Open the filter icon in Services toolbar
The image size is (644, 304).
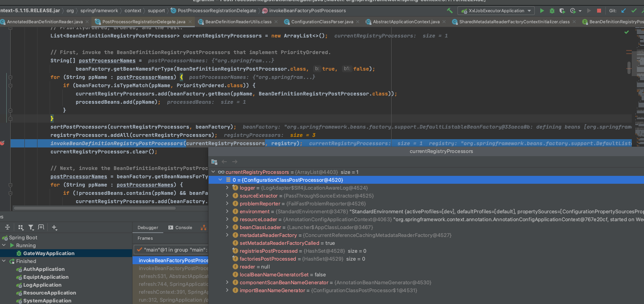(x=31, y=228)
